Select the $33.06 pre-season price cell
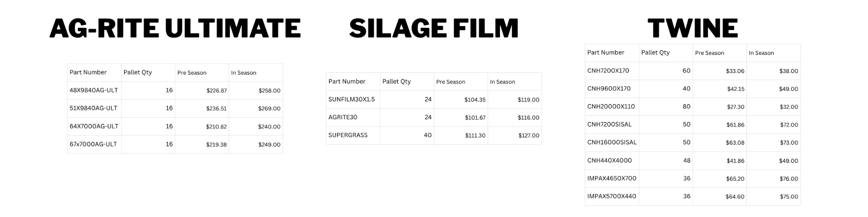 coord(735,71)
